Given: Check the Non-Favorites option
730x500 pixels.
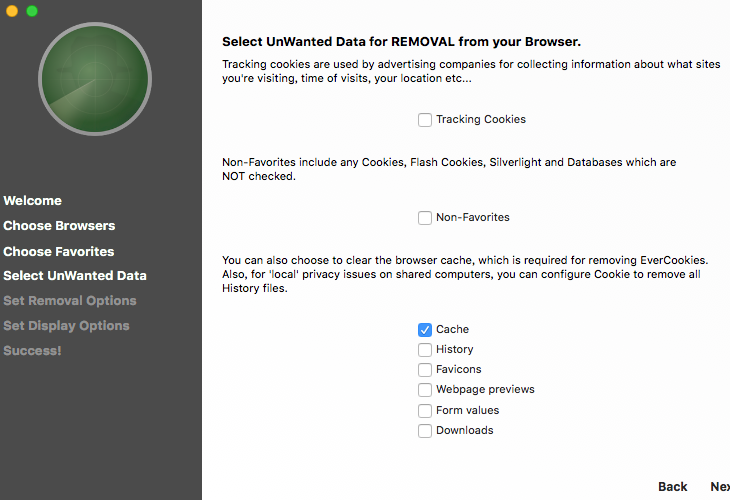Looking at the screenshot, I should pyautogui.click(x=425, y=217).
